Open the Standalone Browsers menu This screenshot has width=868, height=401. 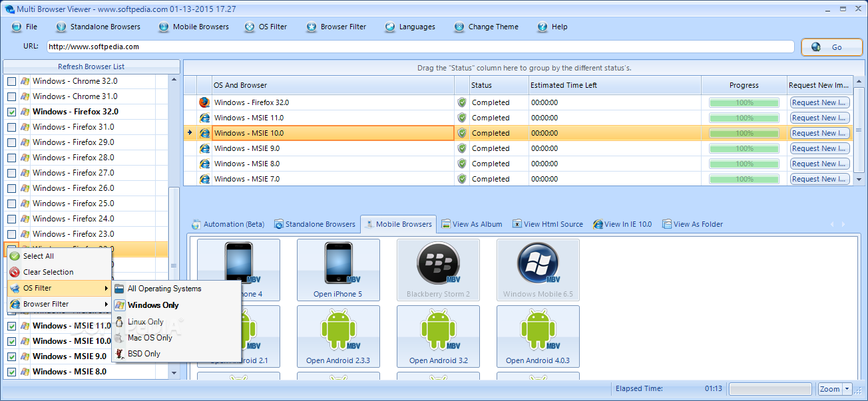[x=99, y=27]
